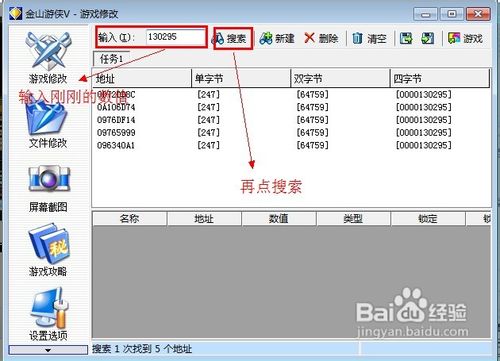Click [64759] in the 096340A1 row
Image resolution: width=500 pixels, height=361 pixels.
tap(312, 145)
